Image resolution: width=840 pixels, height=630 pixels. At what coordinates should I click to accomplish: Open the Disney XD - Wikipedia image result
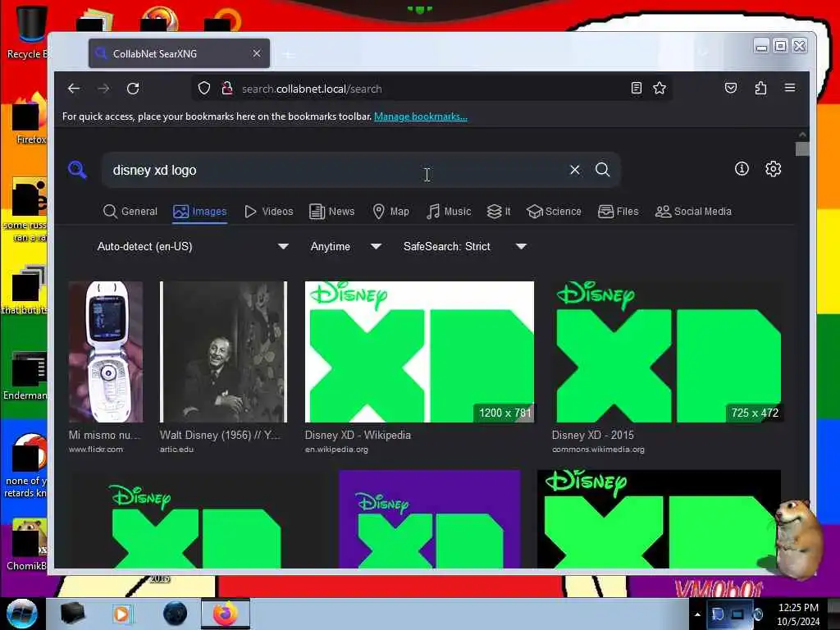click(419, 351)
